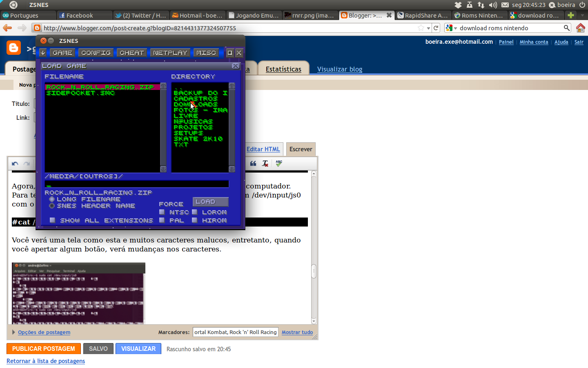The height and width of the screenshot is (368, 588).
Task: Click the network arrows icon in top panel
Action: click(x=481, y=5)
